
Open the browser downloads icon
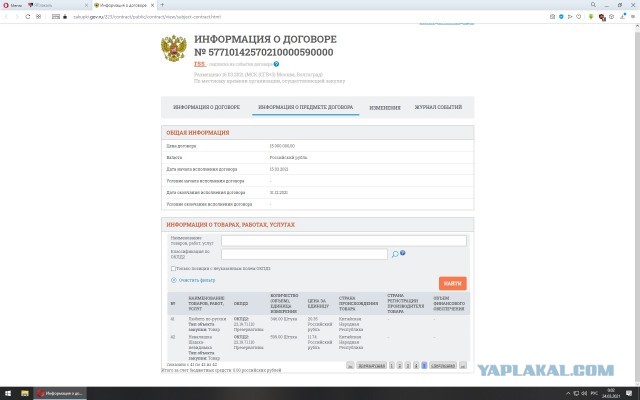[623, 17]
